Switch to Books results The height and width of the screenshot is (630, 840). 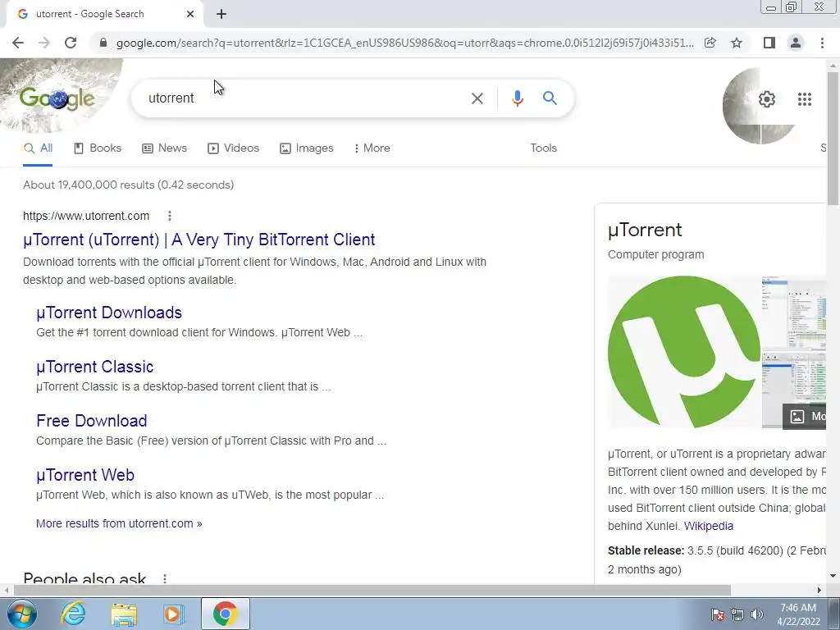[98, 148]
